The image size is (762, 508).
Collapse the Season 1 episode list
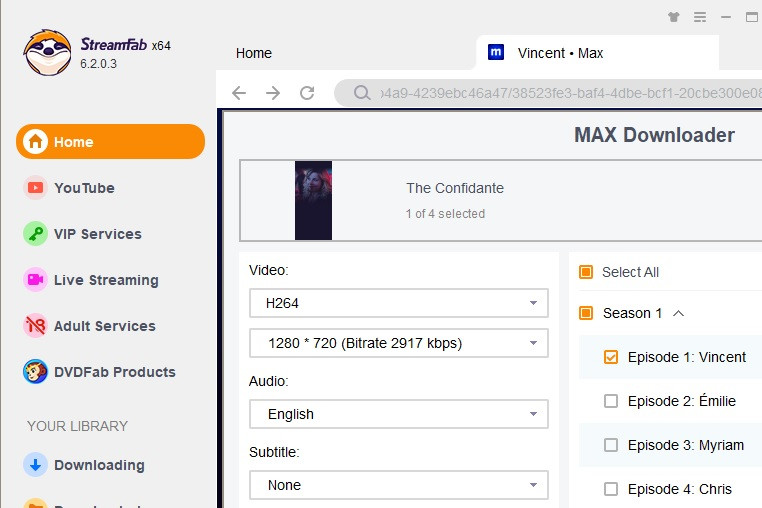(x=678, y=313)
